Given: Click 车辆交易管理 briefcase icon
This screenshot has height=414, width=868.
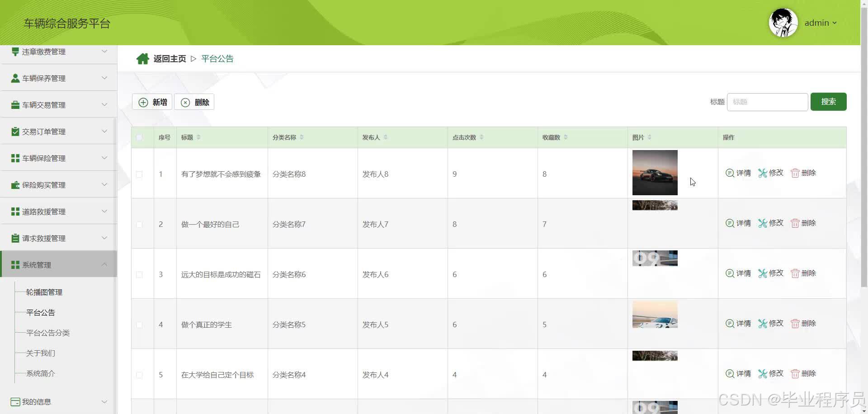Looking at the screenshot, I should [x=15, y=105].
